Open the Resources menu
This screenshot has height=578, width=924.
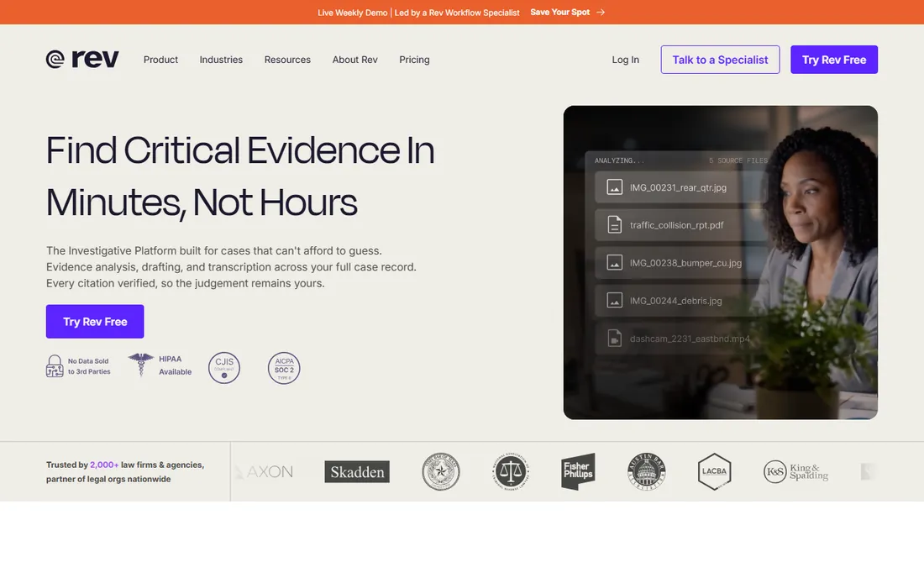[287, 60]
